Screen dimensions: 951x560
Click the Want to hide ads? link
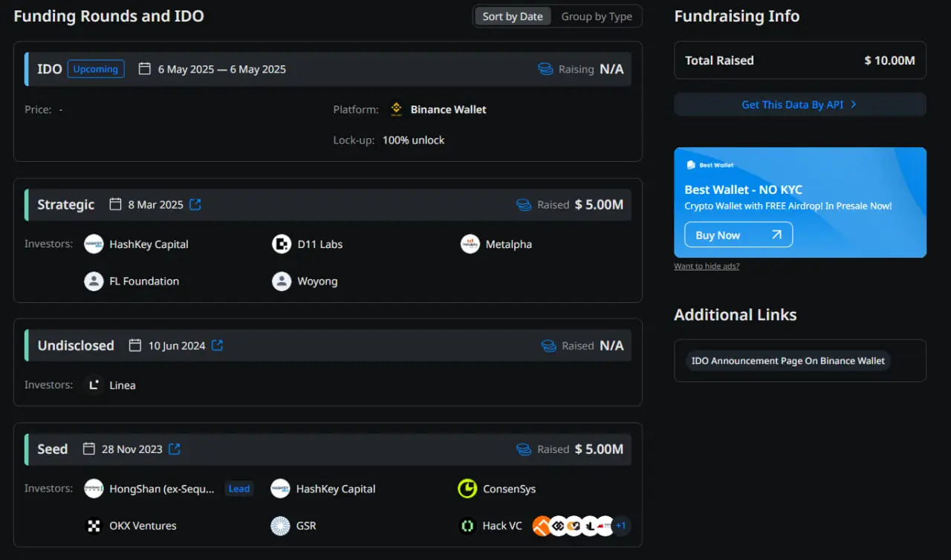click(x=707, y=266)
